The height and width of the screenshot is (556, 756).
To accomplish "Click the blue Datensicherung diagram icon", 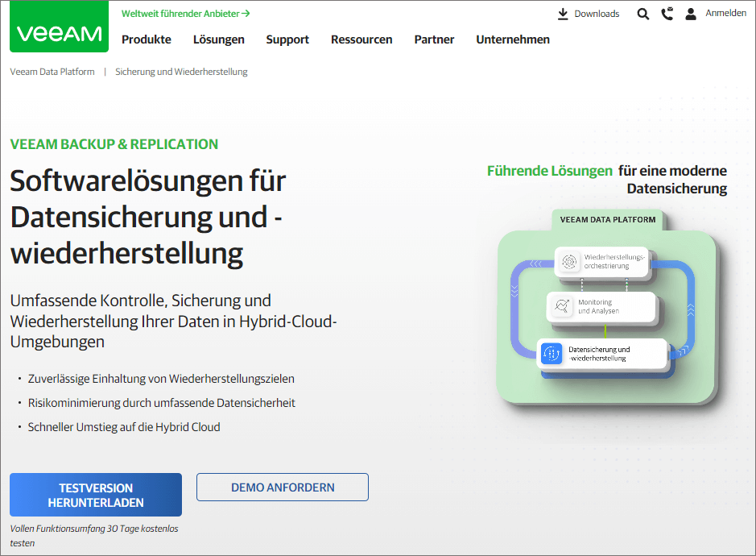I will tap(552, 353).
